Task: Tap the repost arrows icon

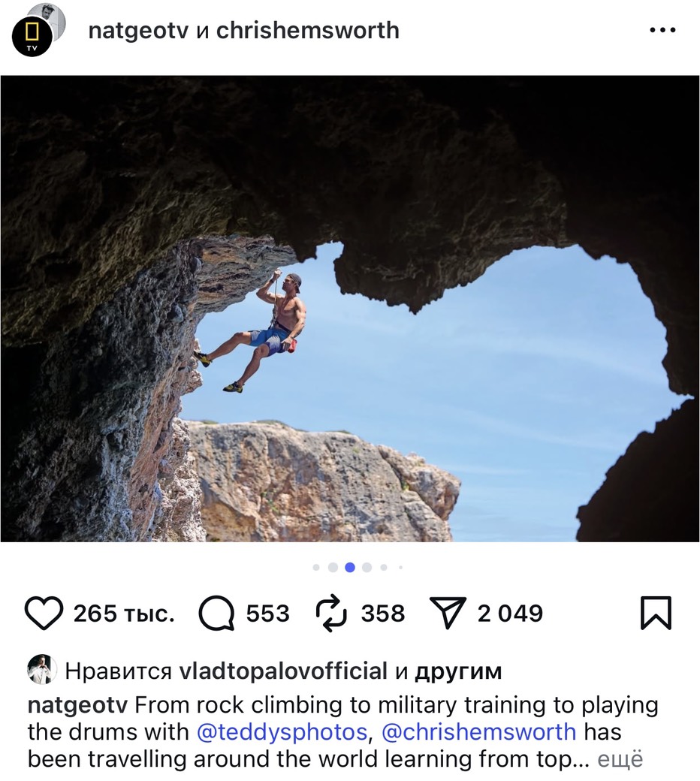Action: [331, 614]
